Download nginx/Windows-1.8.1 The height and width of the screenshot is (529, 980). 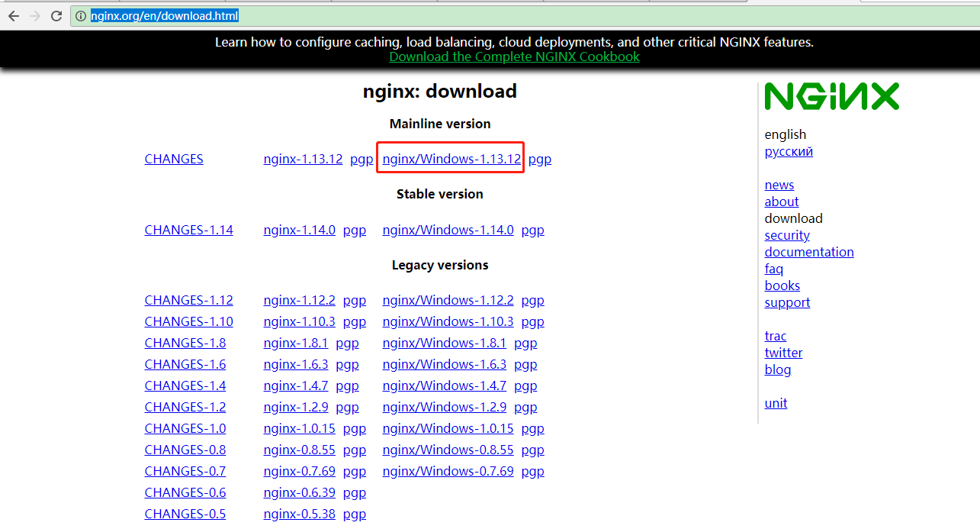[x=444, y=343]
